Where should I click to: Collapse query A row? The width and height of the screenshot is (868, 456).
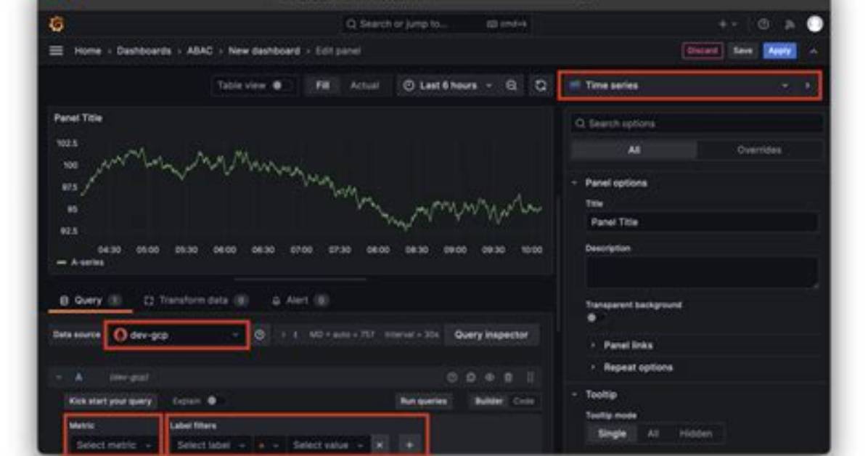coord(59,378)
